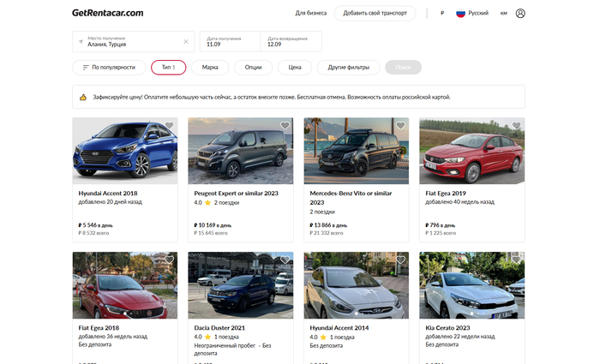600x364 pixels.
Task: Switch distance units via км selector
Action: 504,14
